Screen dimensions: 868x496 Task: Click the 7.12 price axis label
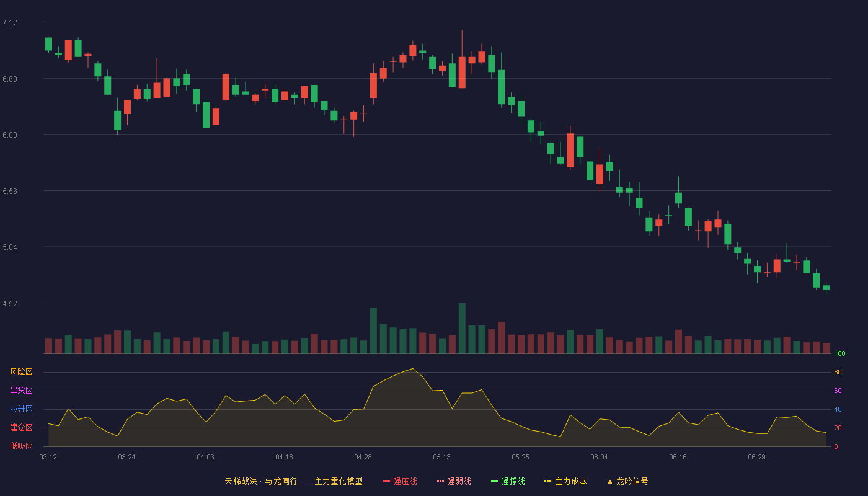coord(10,23)
